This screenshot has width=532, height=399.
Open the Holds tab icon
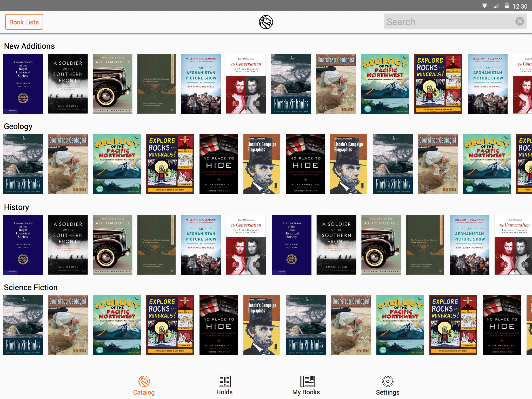click(x=224, y=381)
